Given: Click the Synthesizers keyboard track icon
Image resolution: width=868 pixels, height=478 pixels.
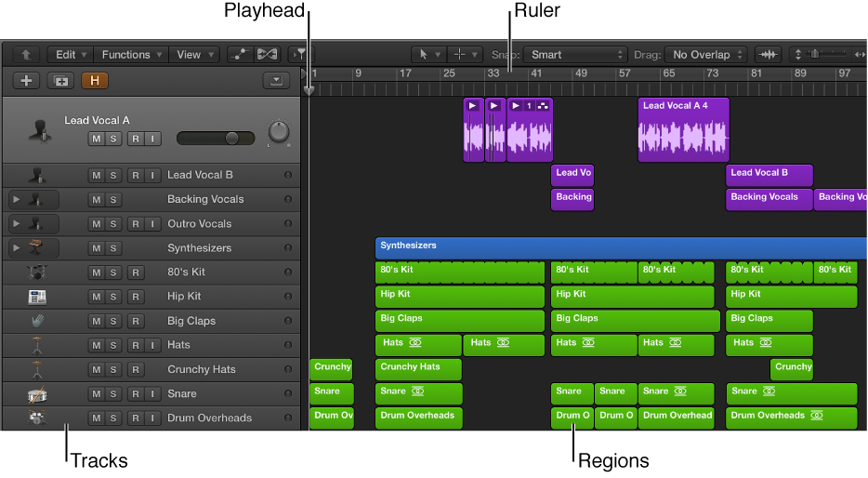Looking at the screenshot, I should (36, 248).
